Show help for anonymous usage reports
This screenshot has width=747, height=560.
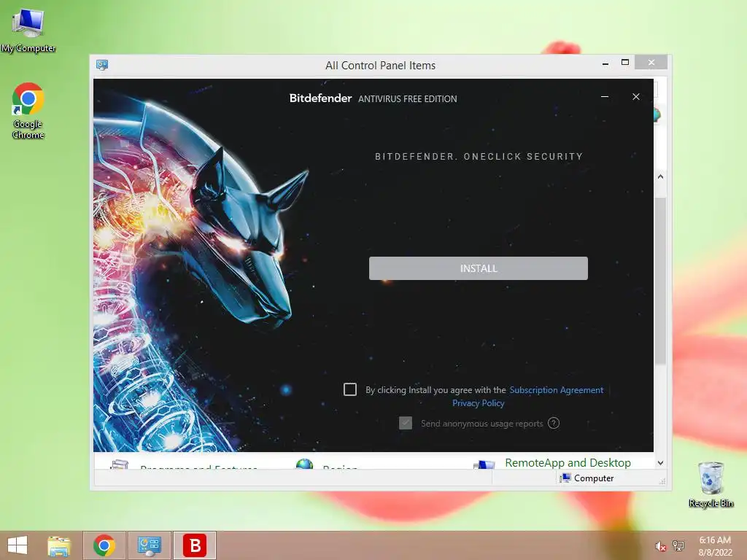point(554,423)
